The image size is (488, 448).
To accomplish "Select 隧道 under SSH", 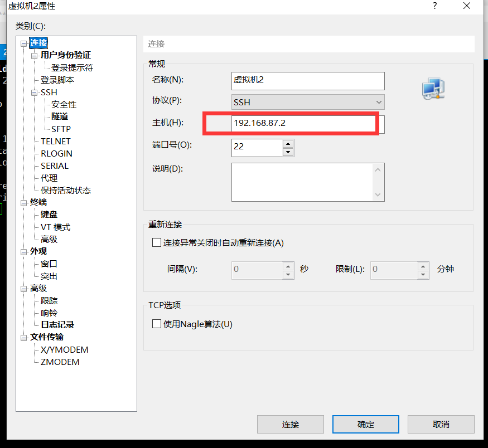I will [60, 116].
